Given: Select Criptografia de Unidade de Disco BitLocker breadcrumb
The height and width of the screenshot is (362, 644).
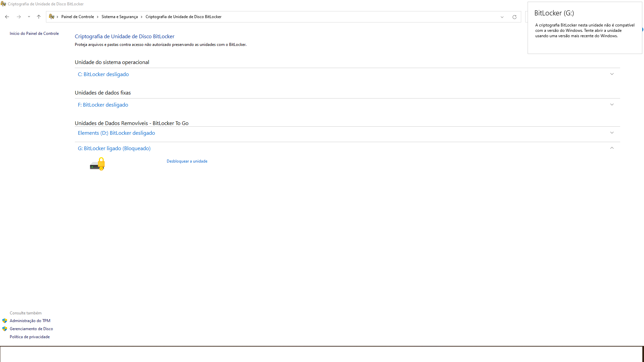Looking at the screenshot, I should coord(183,17).
